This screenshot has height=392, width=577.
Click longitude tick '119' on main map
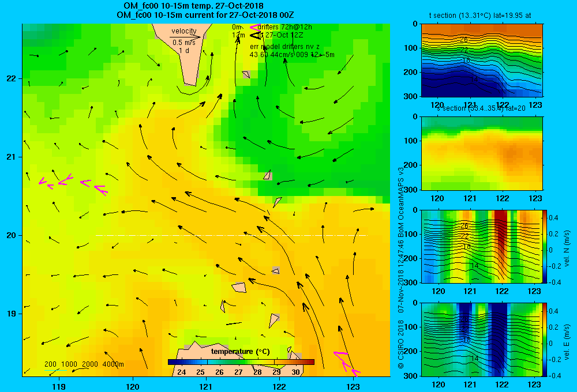point(59,386)
